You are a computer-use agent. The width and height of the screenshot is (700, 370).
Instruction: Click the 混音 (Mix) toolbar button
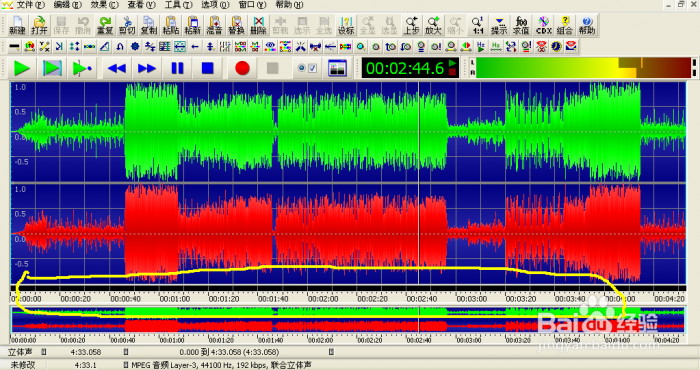[x=214, y=25]
